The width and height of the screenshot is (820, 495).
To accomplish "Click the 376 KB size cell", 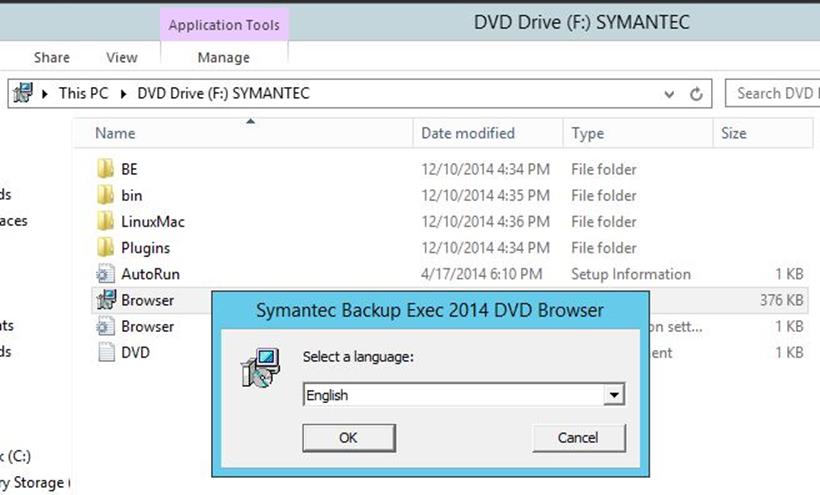I will [781, 300].
